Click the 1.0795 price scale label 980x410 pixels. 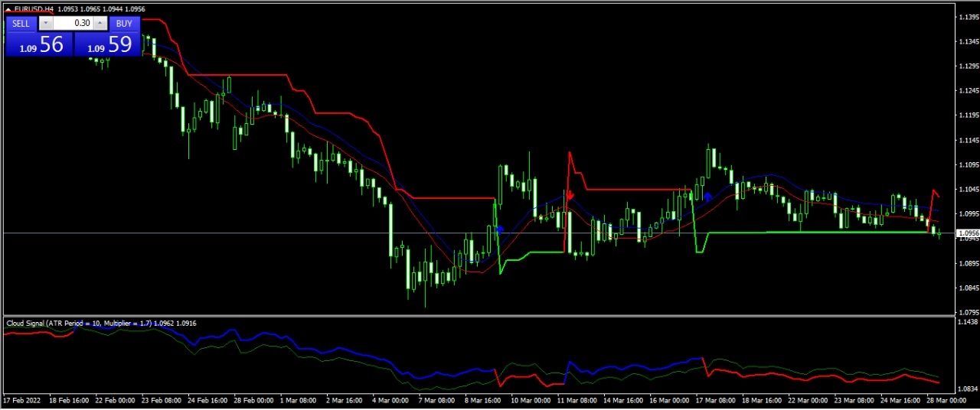(x=968, y=312)
